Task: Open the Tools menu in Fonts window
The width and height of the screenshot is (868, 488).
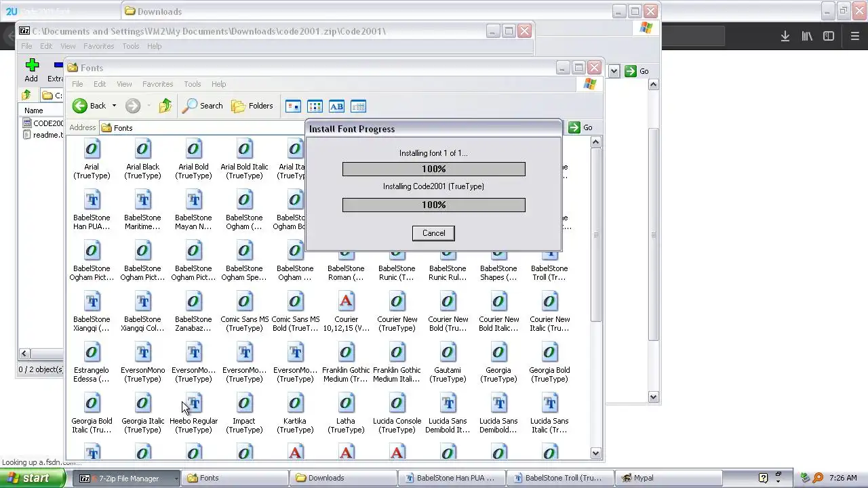Action: point(193,84)
